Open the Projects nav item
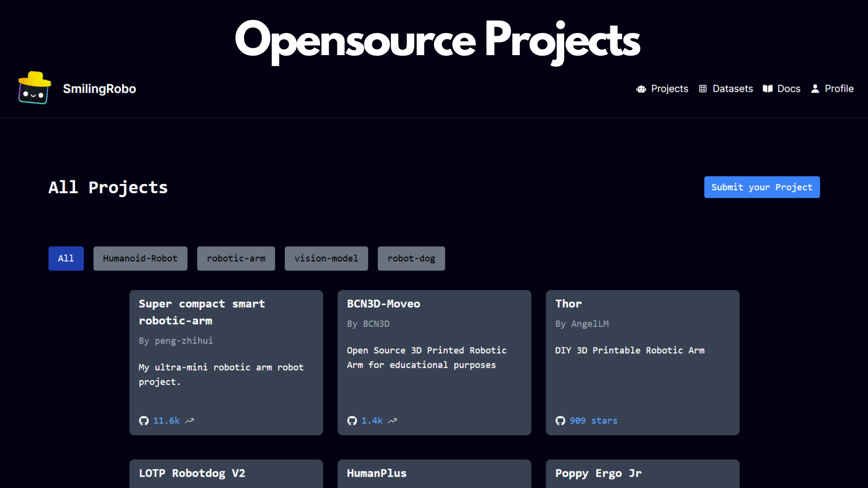This screenshot has width=868, height=488. (x=670, y=89)
